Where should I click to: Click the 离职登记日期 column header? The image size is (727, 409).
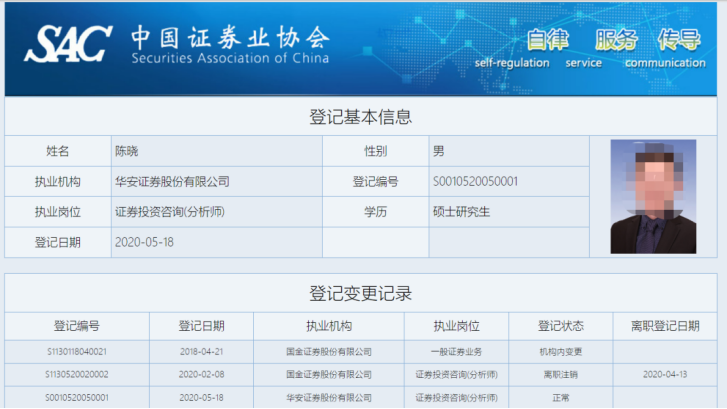coord(665,326)
